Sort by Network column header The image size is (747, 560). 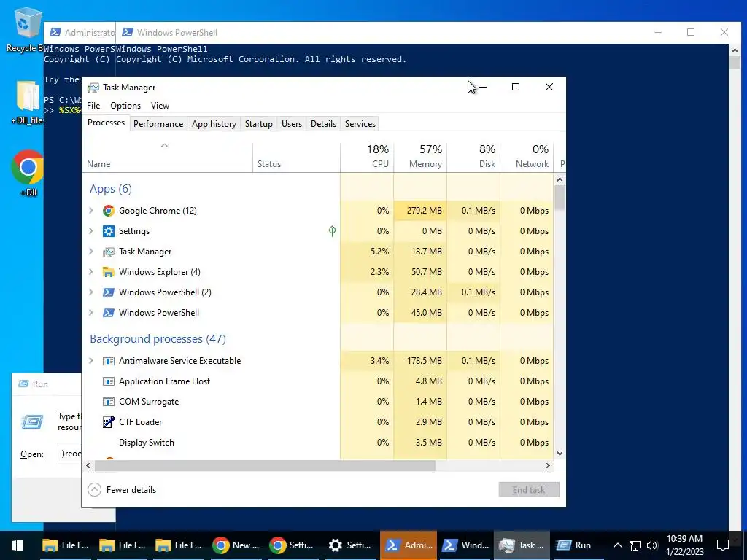pos(527,156)
